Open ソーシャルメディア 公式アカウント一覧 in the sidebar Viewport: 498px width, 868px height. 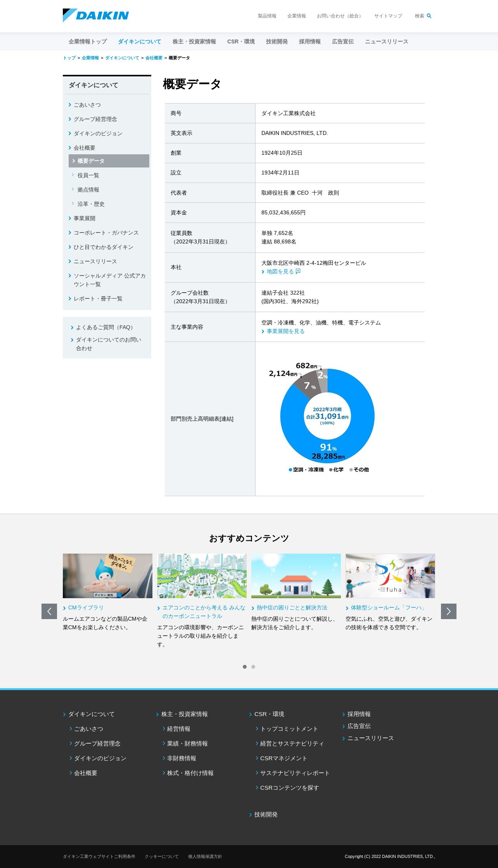(x=110, y=280)
